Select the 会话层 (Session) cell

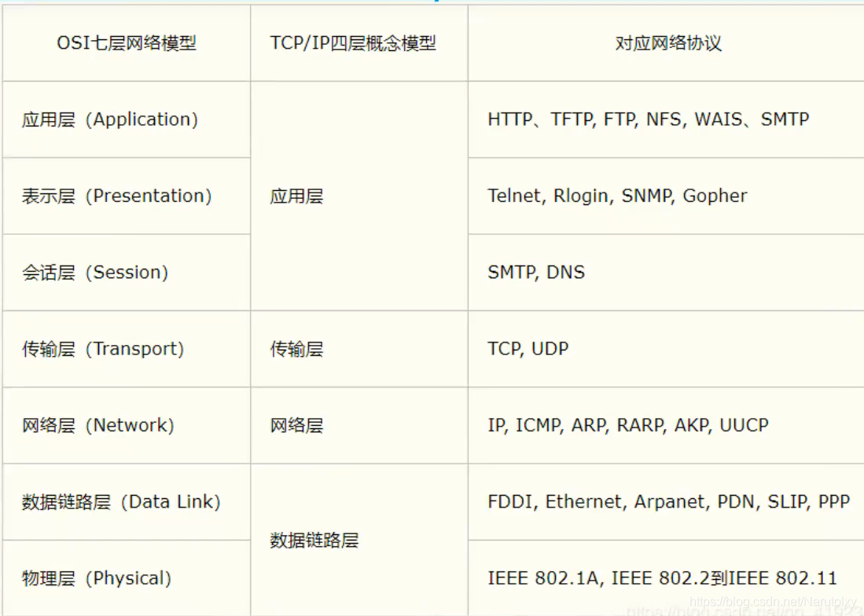click(127, 273)
